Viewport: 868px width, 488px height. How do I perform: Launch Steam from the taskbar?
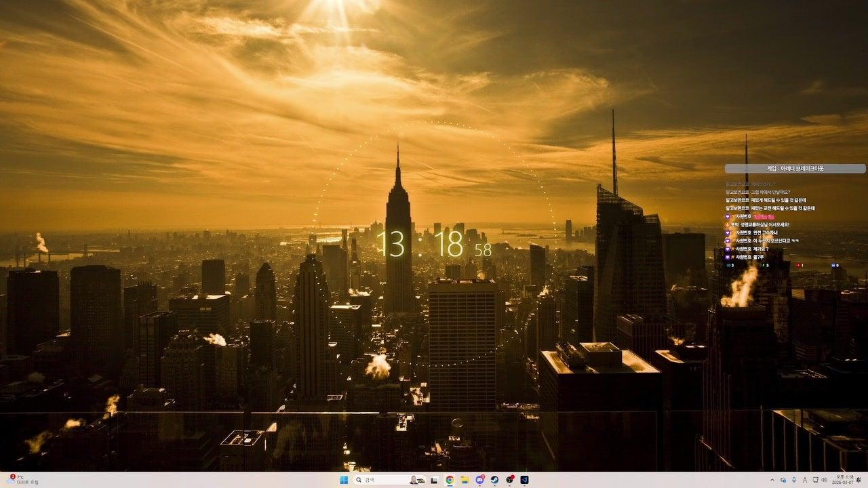tap(495, 480)
